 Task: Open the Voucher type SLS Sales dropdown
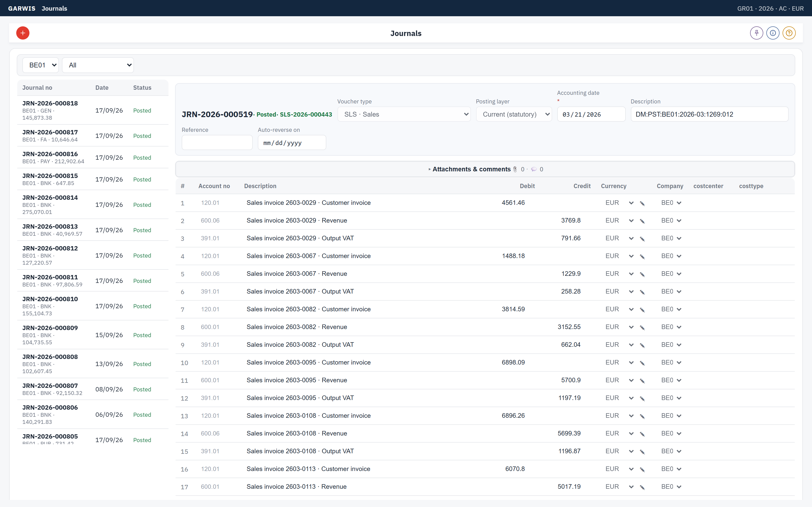coord(404,114)
